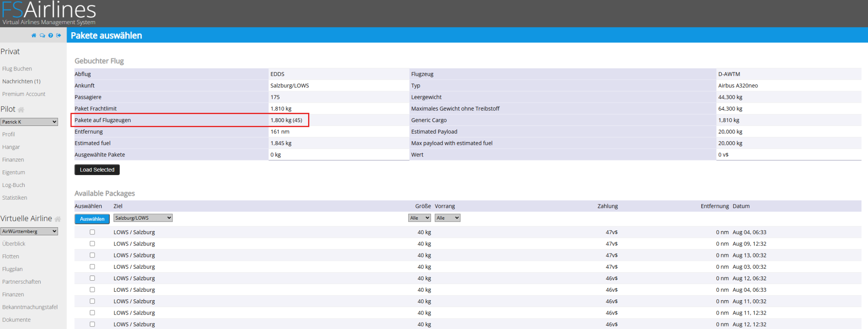This screenshot has width=868, height=329.
Task: Open the Vorrang priority filter dropdown
Action: [x=448, y=218]
